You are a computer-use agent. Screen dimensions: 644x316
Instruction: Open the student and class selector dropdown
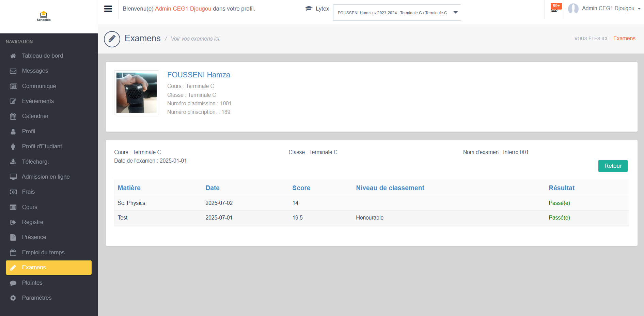397,13
